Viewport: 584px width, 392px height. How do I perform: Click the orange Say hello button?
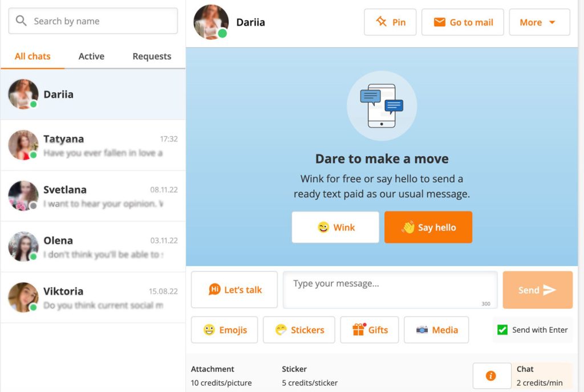(x=428, y=227)
